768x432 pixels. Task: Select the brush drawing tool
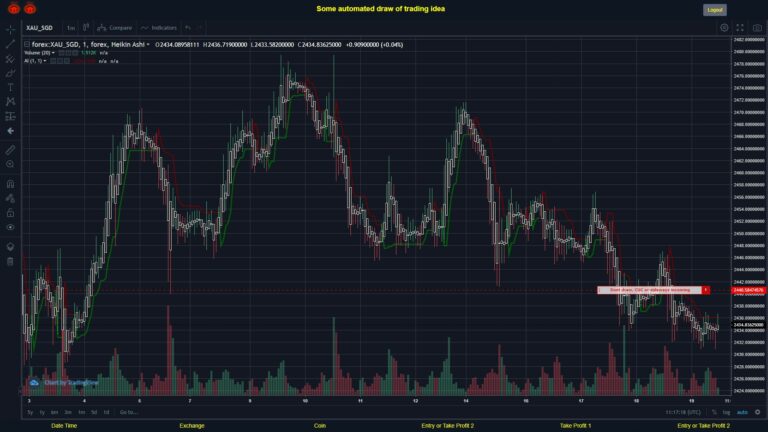point(10,73)
